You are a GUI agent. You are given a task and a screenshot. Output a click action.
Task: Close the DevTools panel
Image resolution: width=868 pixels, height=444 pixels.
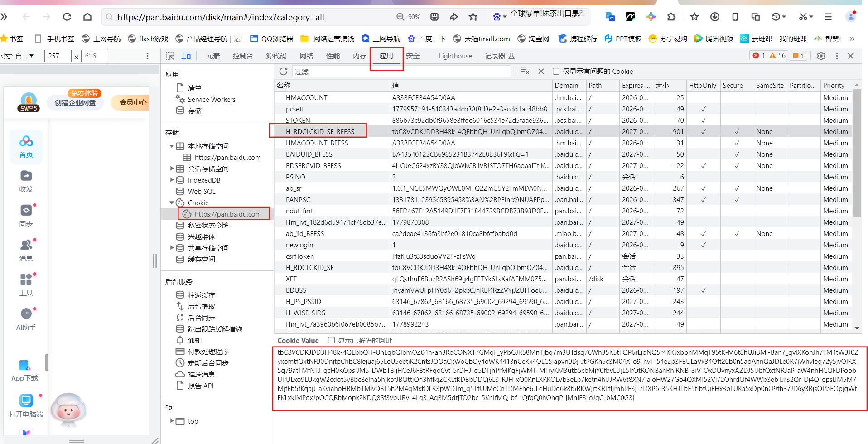tap(850, 56)
